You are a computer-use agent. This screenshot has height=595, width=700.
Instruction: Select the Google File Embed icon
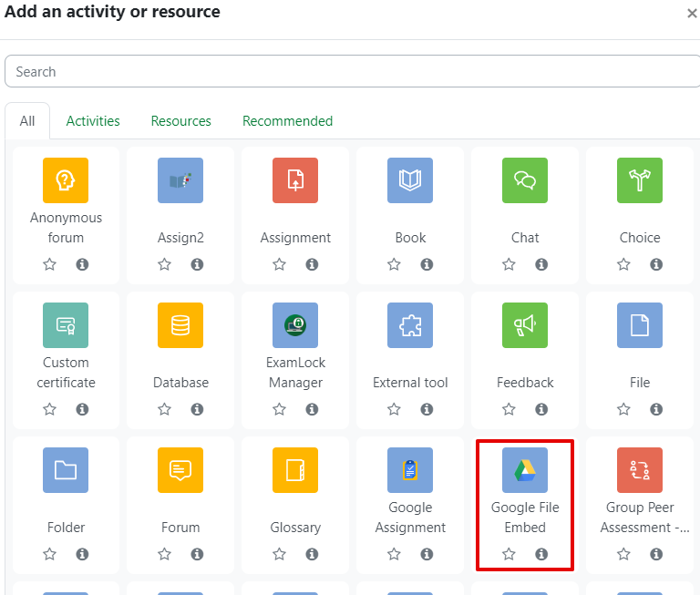point(525,470)
